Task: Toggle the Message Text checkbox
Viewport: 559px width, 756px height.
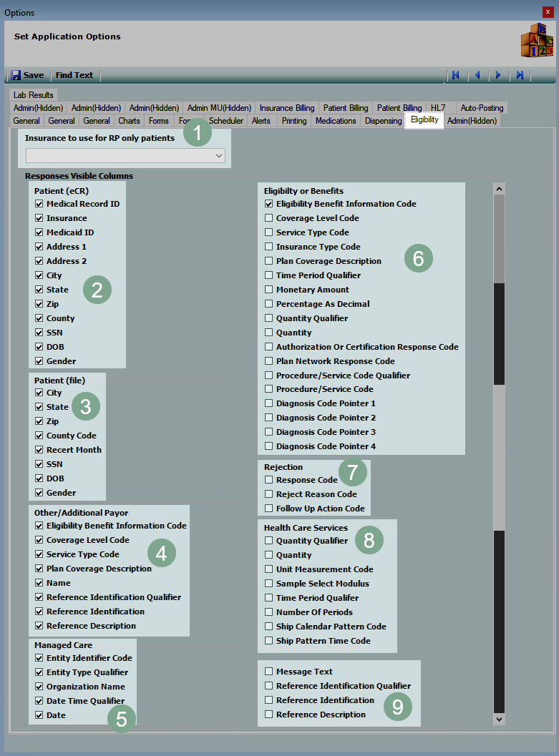Action: click(x=269, y=672)
